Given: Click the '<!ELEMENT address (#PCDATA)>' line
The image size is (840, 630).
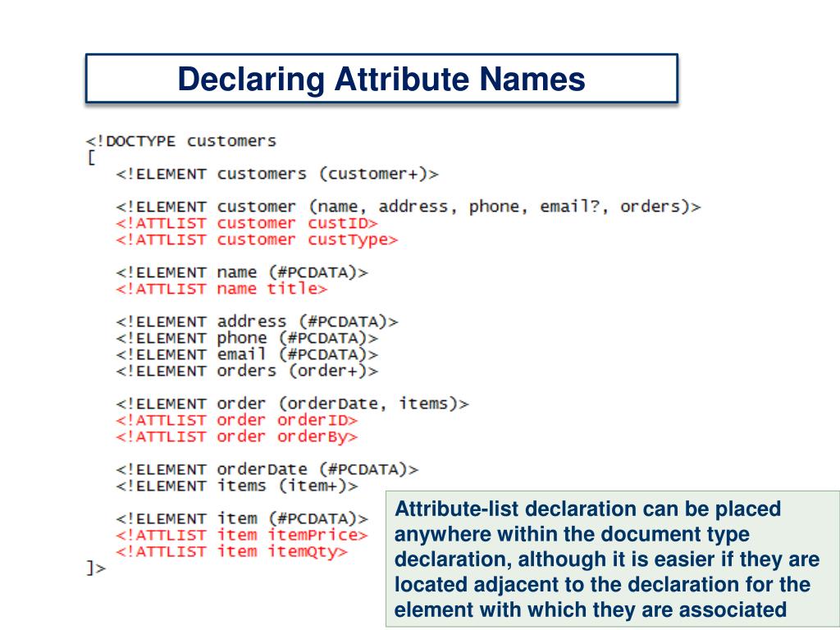Looking at the screenshot, I should tap(257, 322).
